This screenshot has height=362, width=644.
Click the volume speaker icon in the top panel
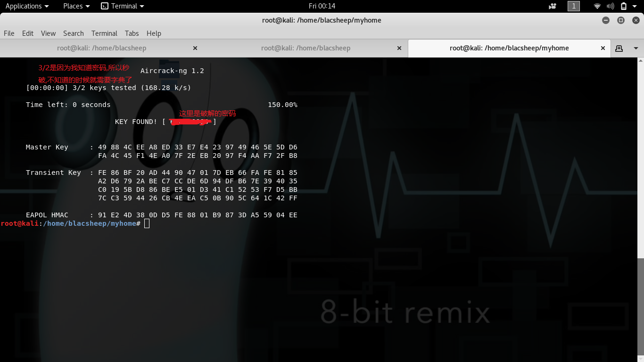[x=611, y=6]
